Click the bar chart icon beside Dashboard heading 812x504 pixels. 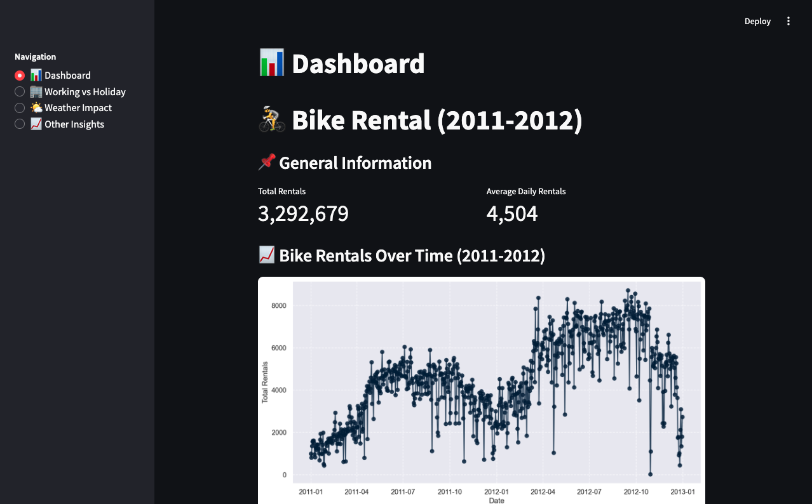coord(272,63)
